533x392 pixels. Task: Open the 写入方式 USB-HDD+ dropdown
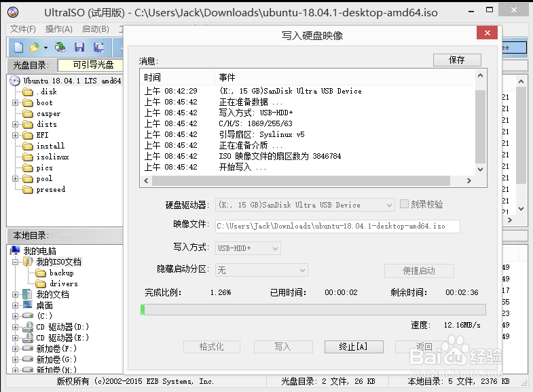tap(248, 248)
